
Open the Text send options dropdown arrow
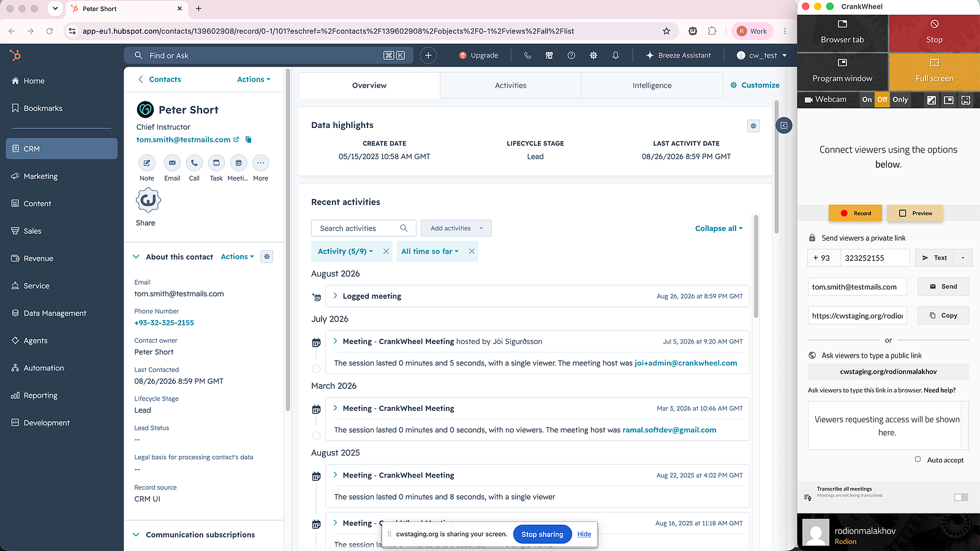(x=963, y=258)
